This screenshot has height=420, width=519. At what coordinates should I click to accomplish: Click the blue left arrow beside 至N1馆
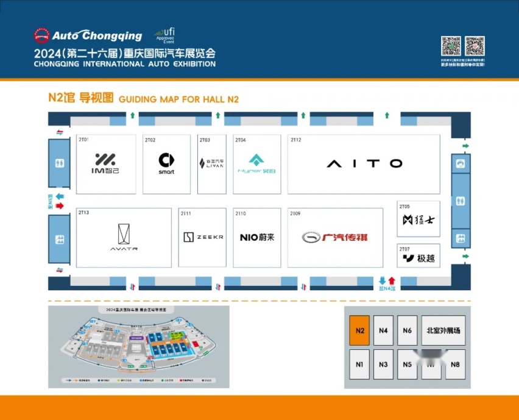coord(60,196)
